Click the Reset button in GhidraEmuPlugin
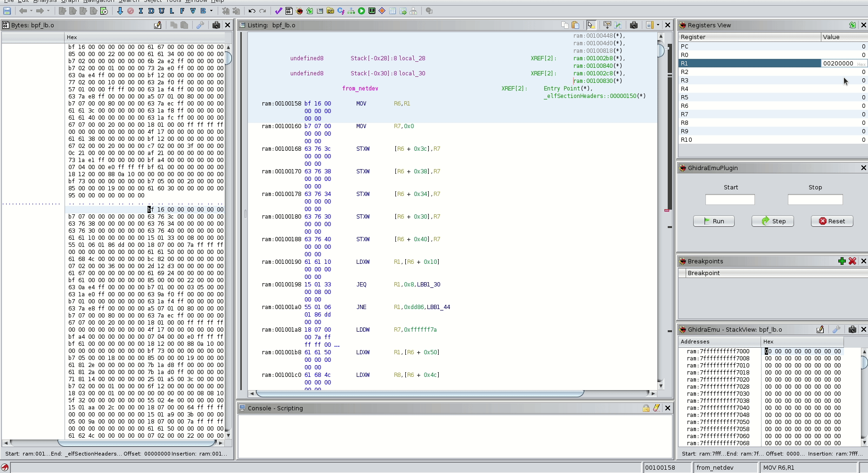 832,221
